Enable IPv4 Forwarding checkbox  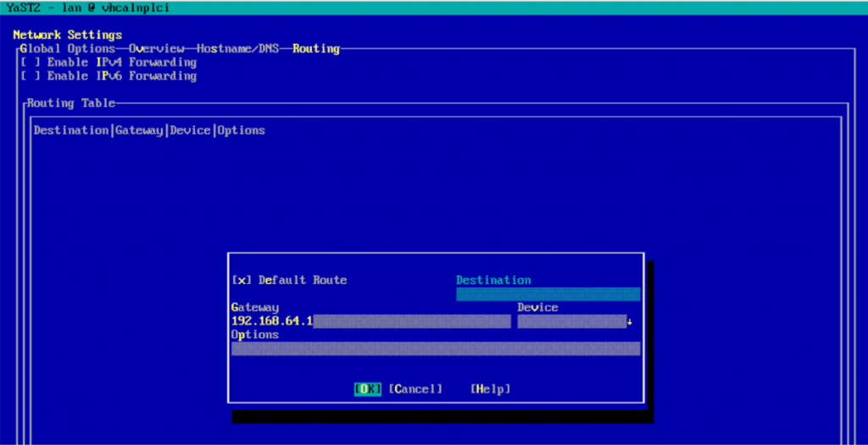108,62
